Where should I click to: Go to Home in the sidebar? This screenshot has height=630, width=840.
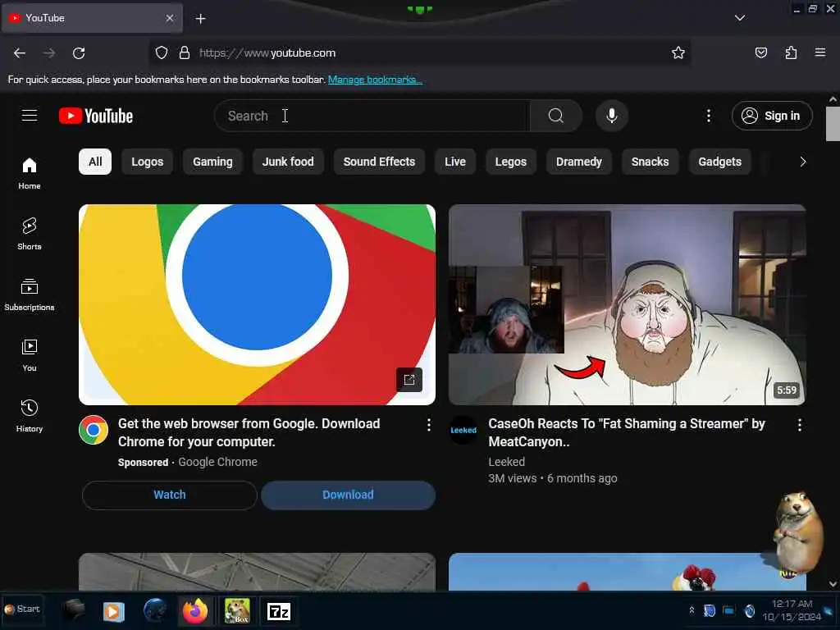click(30, 173)
